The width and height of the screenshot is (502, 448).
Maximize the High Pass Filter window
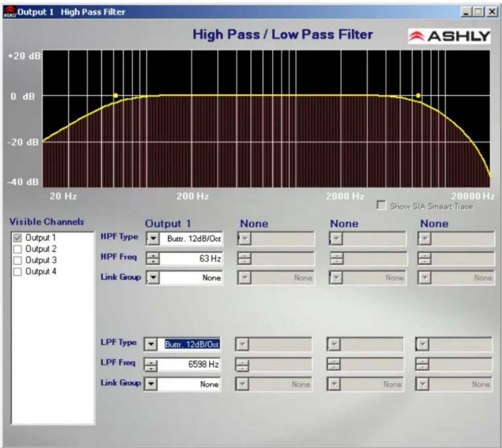478,12
